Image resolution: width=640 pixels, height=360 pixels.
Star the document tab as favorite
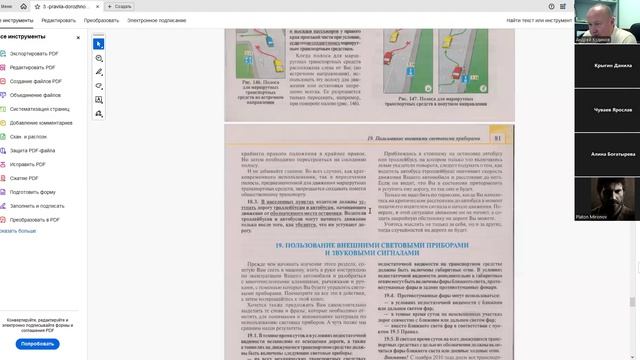pos(37,7)
